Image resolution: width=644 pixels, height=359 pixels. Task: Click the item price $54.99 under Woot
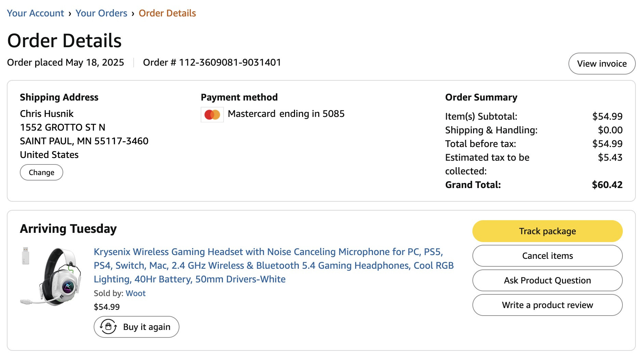pos(107,307)
